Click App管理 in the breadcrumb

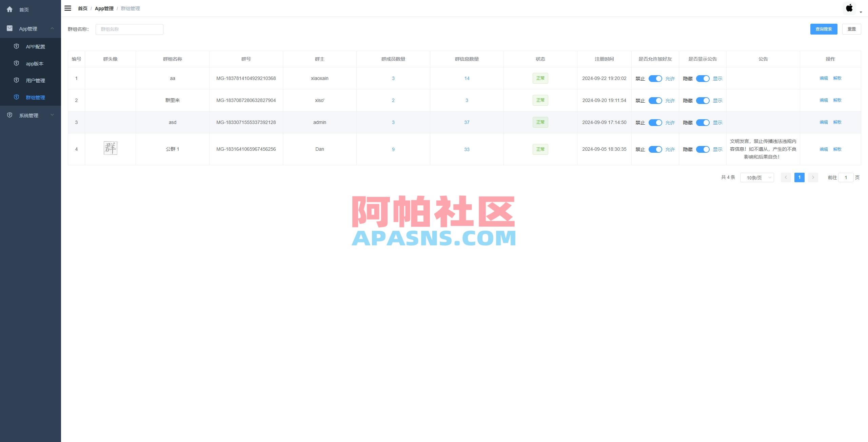tap(104, 8)
